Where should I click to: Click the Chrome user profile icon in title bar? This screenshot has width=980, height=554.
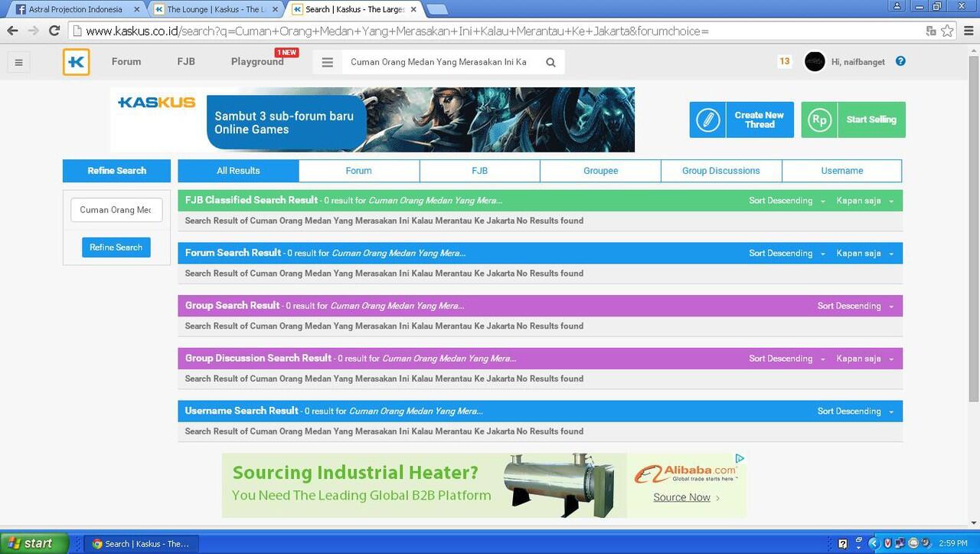click(897, 5)
